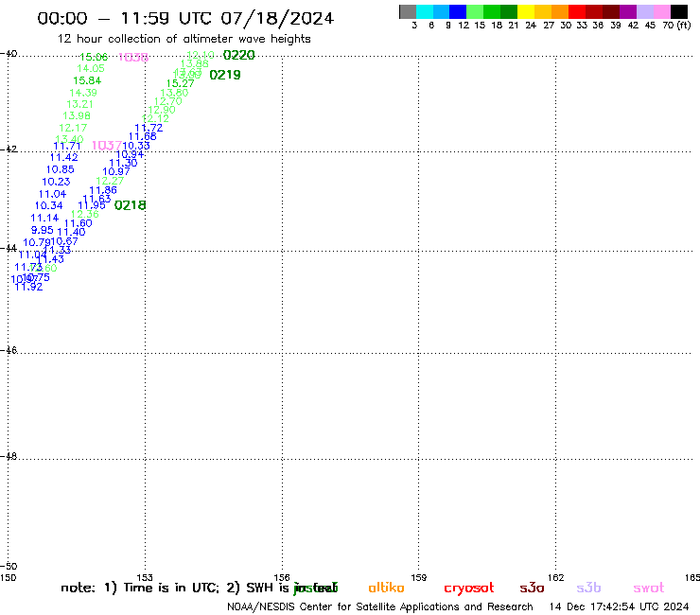700x615 pixels.
Task: Select wave height value 12.27
Action: click(x=110, y=181)
